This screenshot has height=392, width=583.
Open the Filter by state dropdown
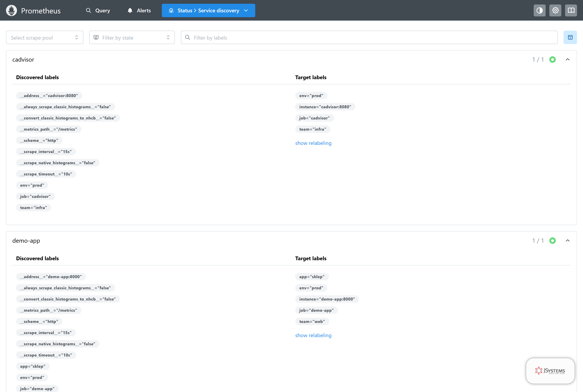[x=132, y=38]
